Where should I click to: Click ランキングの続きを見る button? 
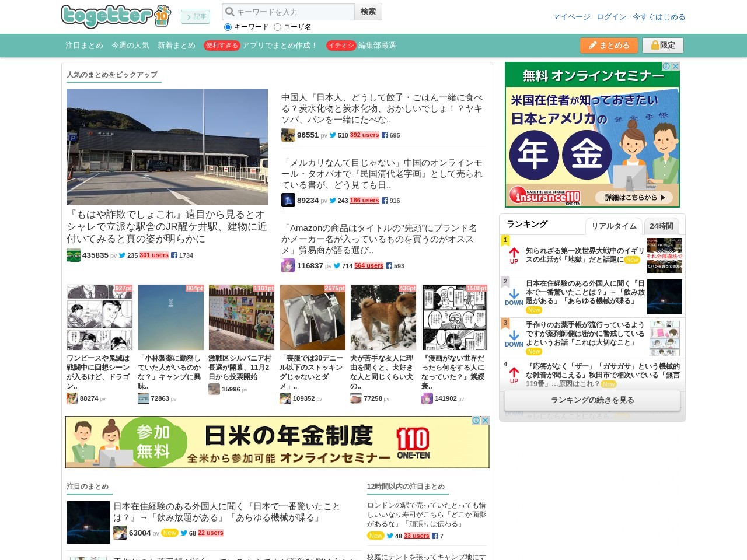[592, 400]
